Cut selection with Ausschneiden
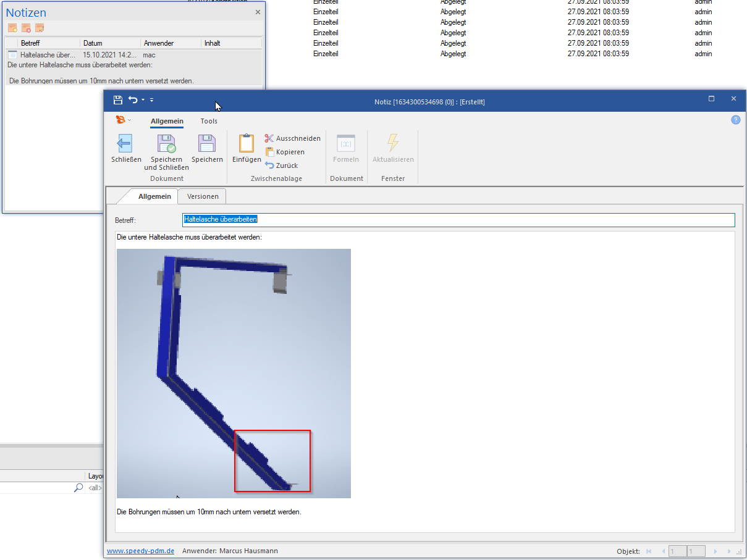Image resolution: width=747 pixels, height=560 pixels. pos(292,138)
